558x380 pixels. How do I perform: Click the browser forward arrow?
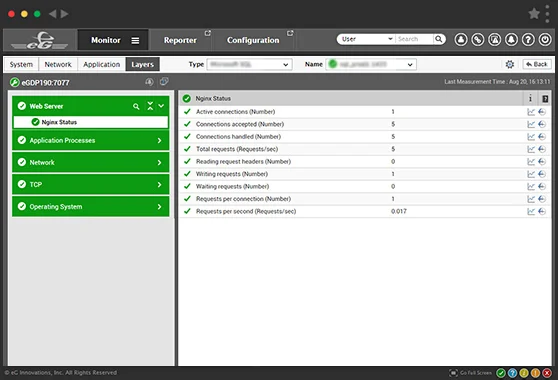pyautogui.click(x=64, y=14)
